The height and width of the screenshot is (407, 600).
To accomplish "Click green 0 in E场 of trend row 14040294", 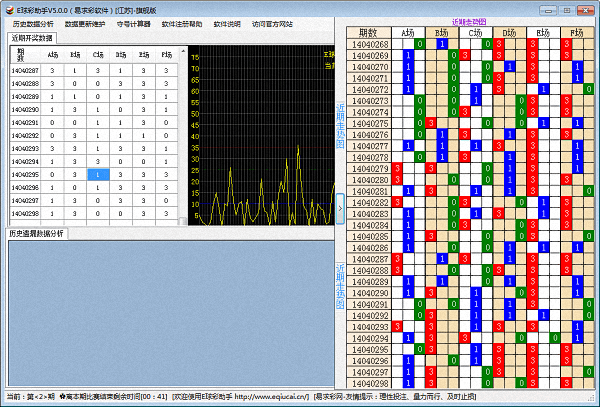I will 555,338.
